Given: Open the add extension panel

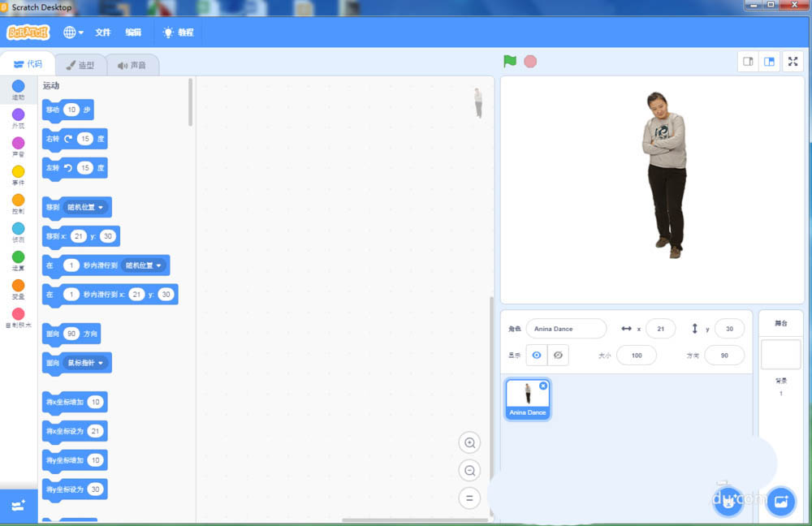Looking at the screenshot, I should 18,505.
